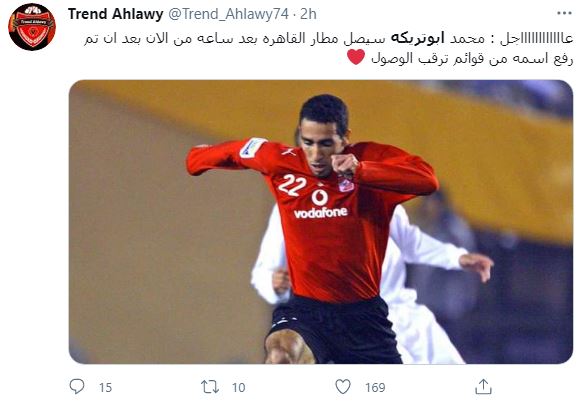Screen dimensions: 583x413
Task: Click the red heart emoji in the tweet text
Action: [356, 58]
